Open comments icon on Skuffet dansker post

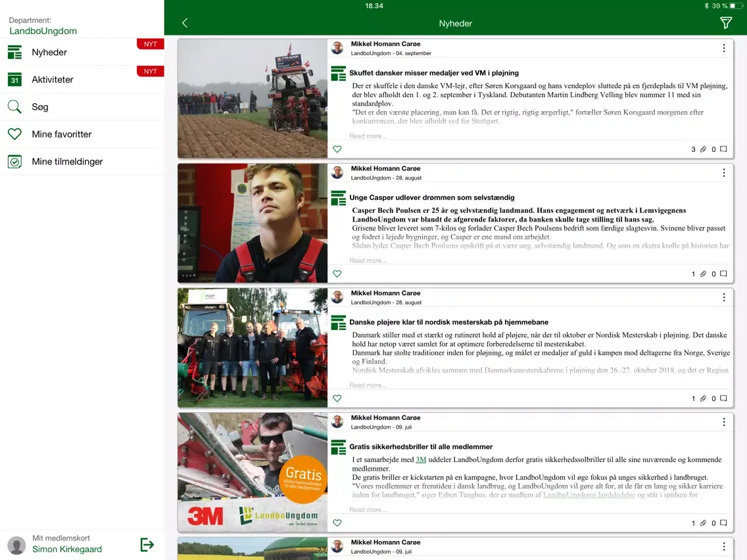click(x=723, y=149)
